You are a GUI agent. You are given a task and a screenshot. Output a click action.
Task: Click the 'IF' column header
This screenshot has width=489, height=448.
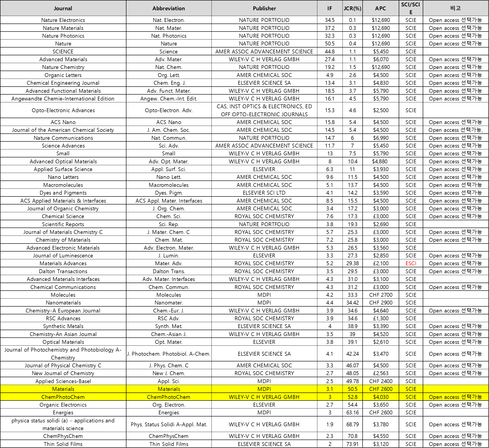[x=330, y=8]
